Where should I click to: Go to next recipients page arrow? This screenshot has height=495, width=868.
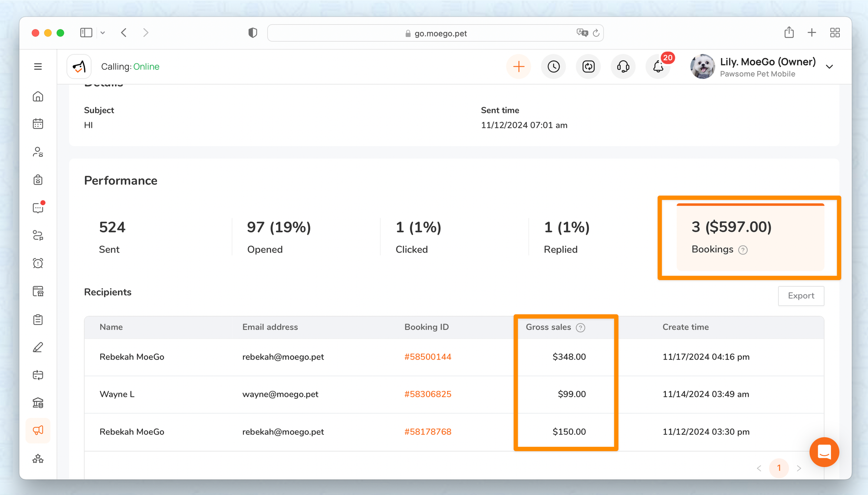click(x=799, y=468)
